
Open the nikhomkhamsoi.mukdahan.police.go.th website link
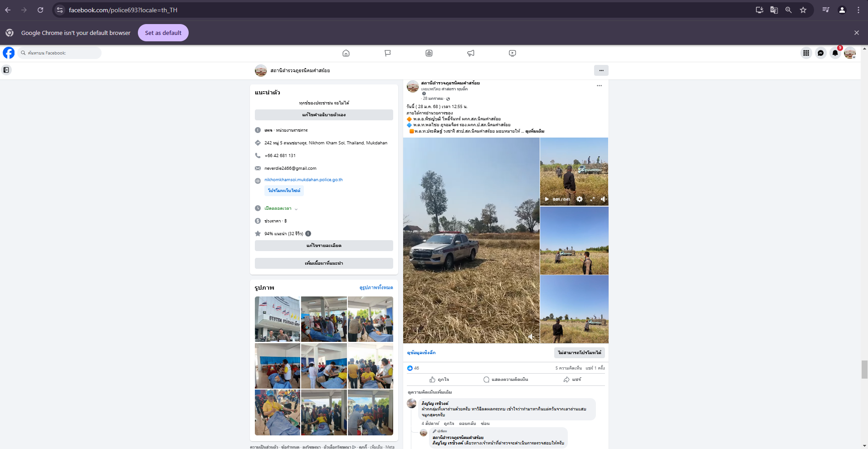click(303, 180)
